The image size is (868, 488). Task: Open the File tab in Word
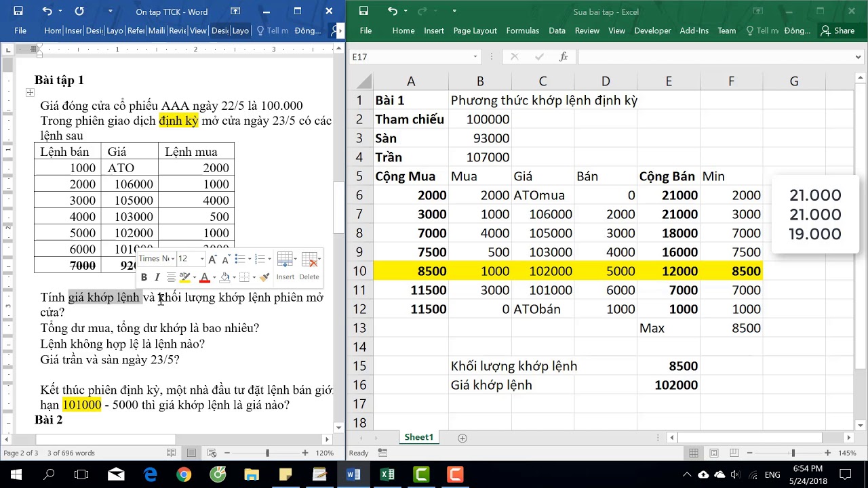[x=20, y=30]
